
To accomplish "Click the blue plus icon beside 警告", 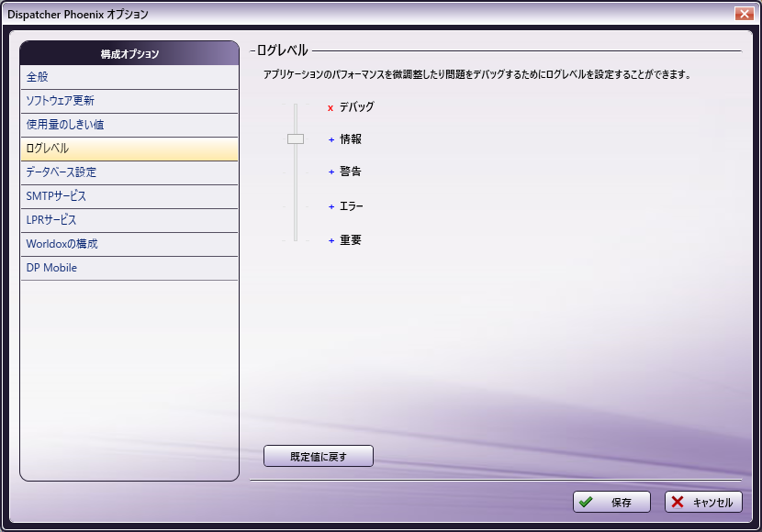I will (331, 172).
